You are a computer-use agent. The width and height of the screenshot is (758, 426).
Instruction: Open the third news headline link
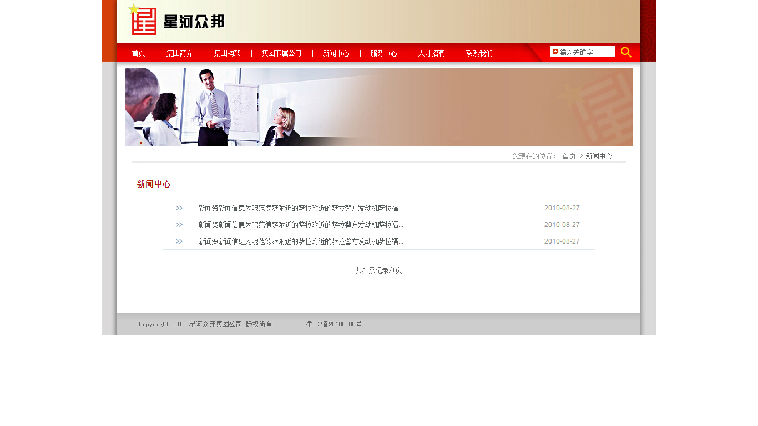click(301, 241)
